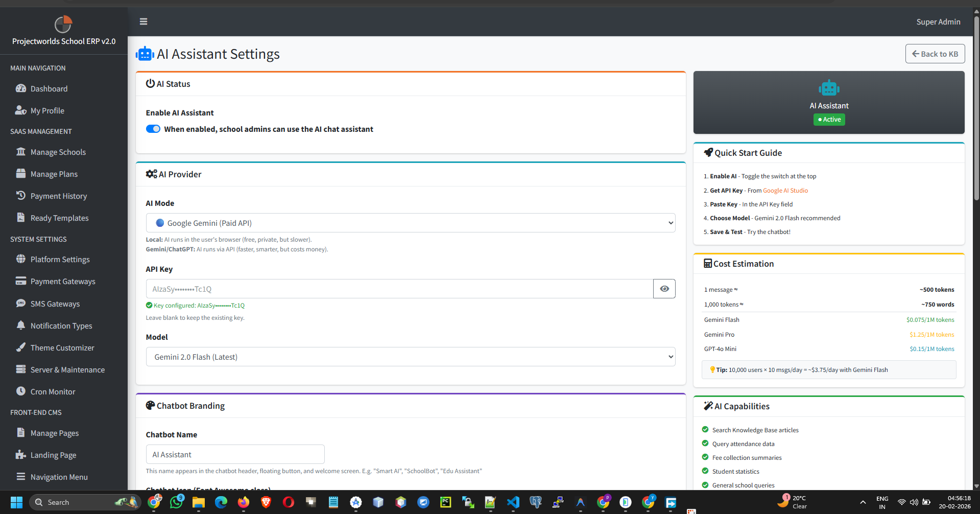The image size is (980, 514).
Task: Click the AI Assistant robot icon in header
Action: click(x=145, y=53)
